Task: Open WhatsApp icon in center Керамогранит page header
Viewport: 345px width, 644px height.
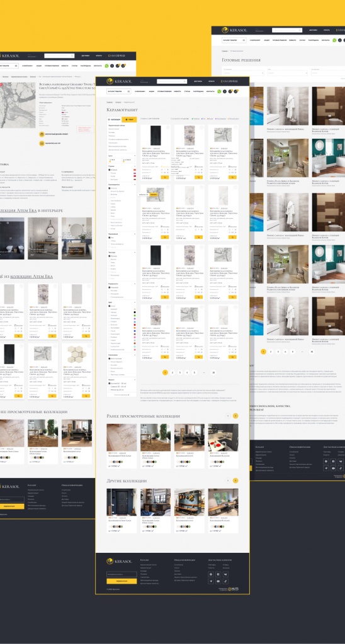Action: pos(219,92)
